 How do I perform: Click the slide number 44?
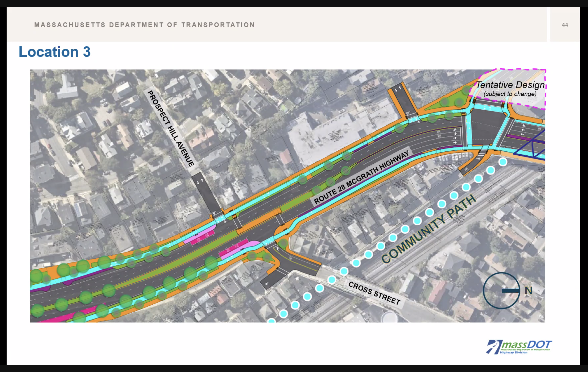point(565,25)
